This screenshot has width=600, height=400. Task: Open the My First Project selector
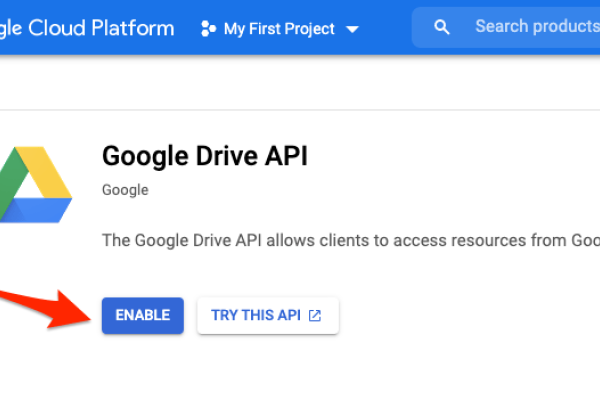pyautogui.click(x=280, y=29)
